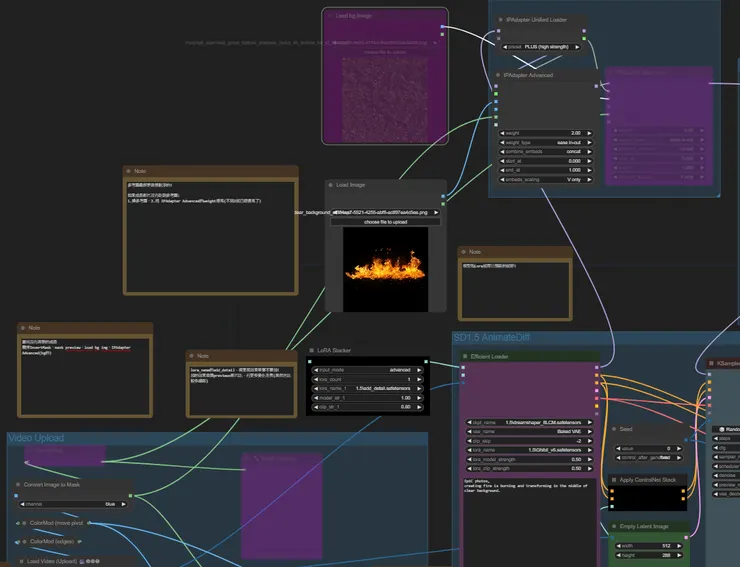Open the preset PLUS (high strength) dropdown
740x567 pixels.
coord(541,47)
